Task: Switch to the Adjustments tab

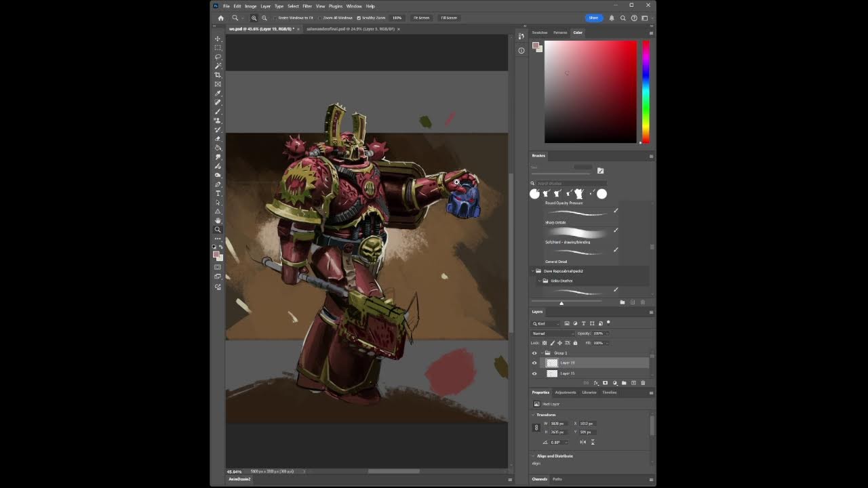Action: pyautogui.click(x=566, y=392)
